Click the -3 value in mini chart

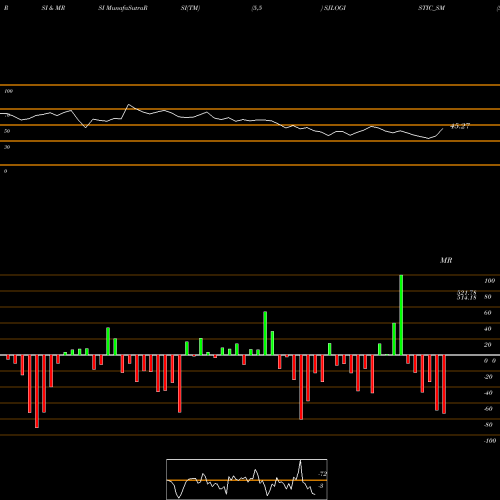(321, 486)
